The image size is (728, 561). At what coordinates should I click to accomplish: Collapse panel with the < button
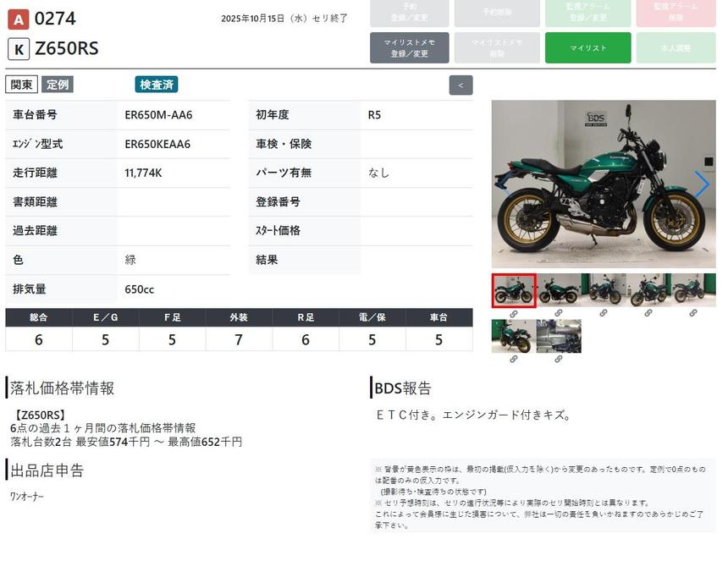pyautogui.click(x=461, y=85)
